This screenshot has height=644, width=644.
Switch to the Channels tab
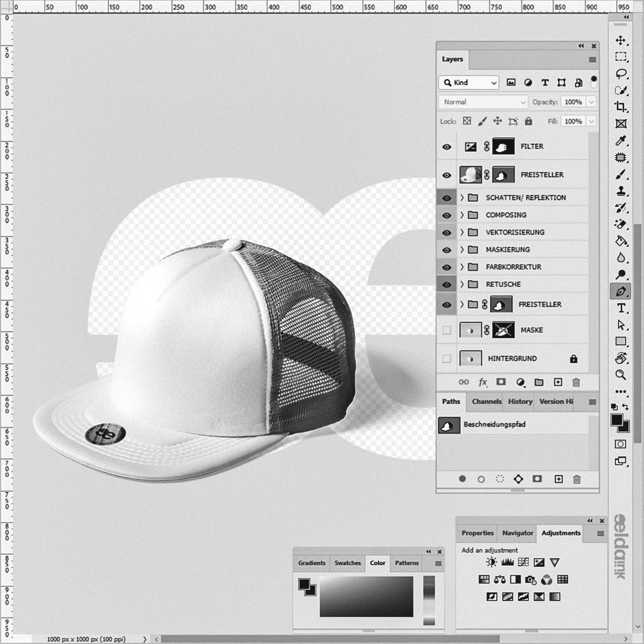point(486,402)
